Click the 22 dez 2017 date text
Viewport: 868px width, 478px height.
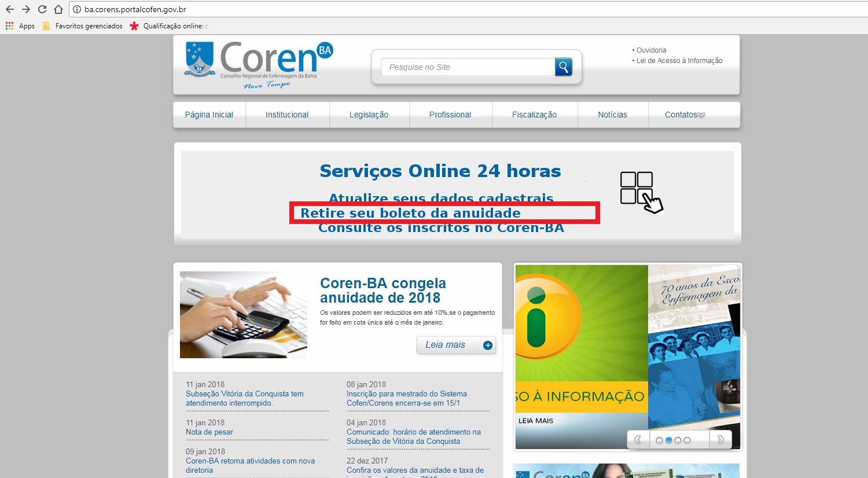pyautogui.click(x=367, y=461)
